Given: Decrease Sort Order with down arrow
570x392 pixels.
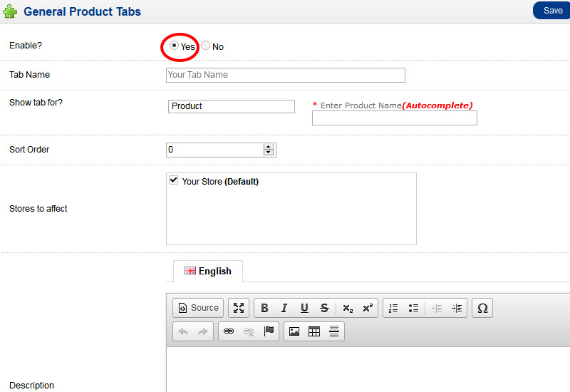Looking at the screenshot, I should [269, 153].
